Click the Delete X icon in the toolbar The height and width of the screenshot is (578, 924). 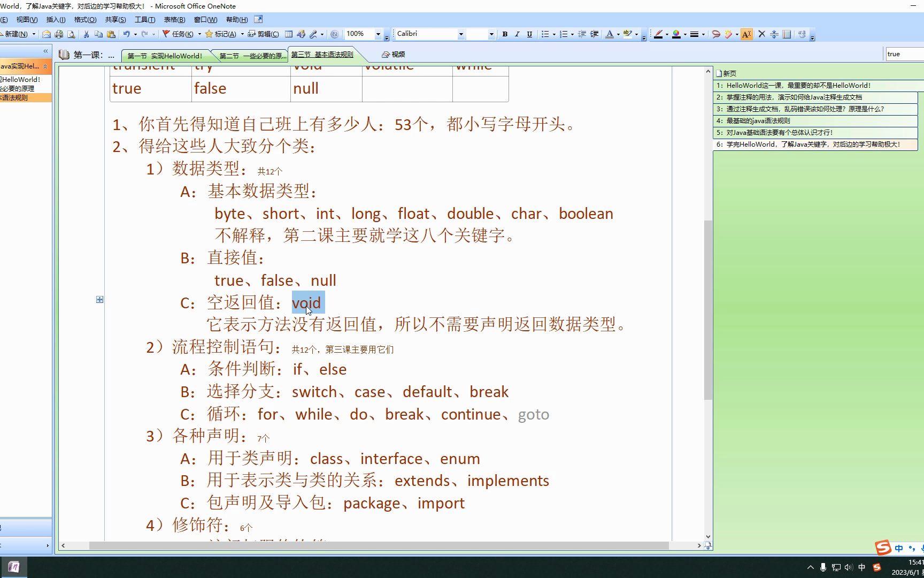click(762, 34)
